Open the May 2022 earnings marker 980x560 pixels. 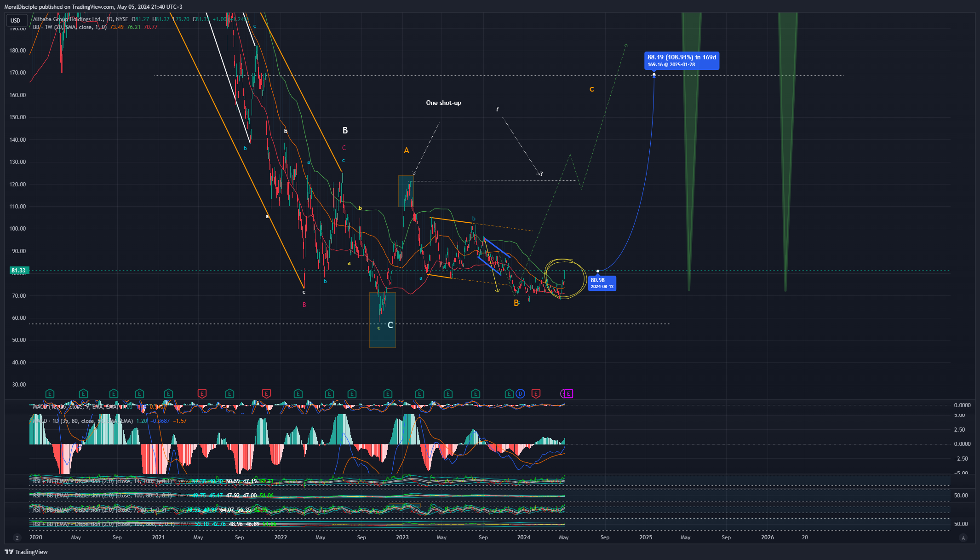(329, 393)
